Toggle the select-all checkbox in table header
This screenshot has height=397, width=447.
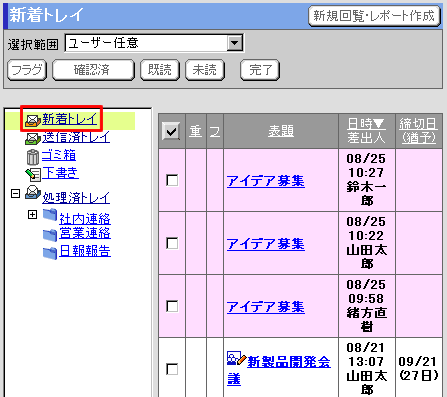(x=171, y=131)
